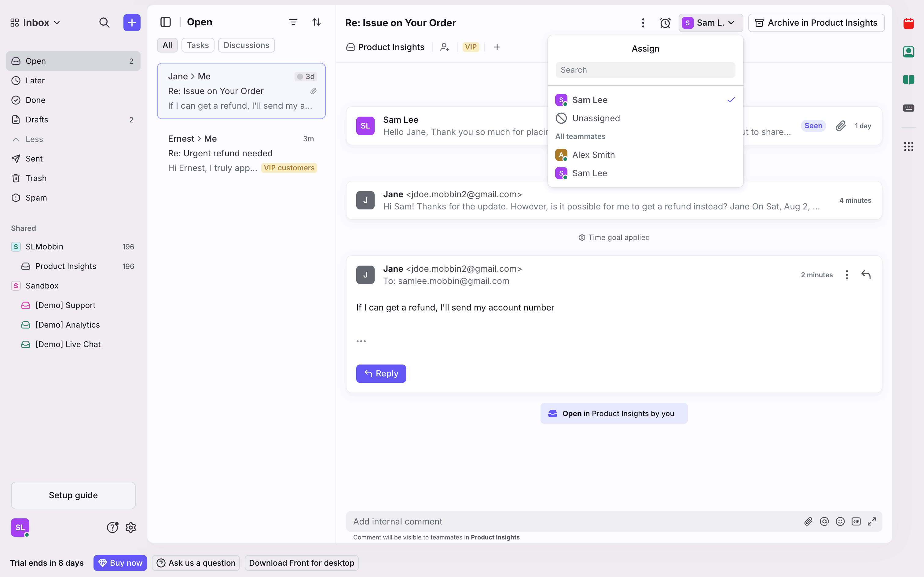This screenshot has height=577, width=924.
Task: Select Unassigned in the Assign menu
Action: point(596,118)
